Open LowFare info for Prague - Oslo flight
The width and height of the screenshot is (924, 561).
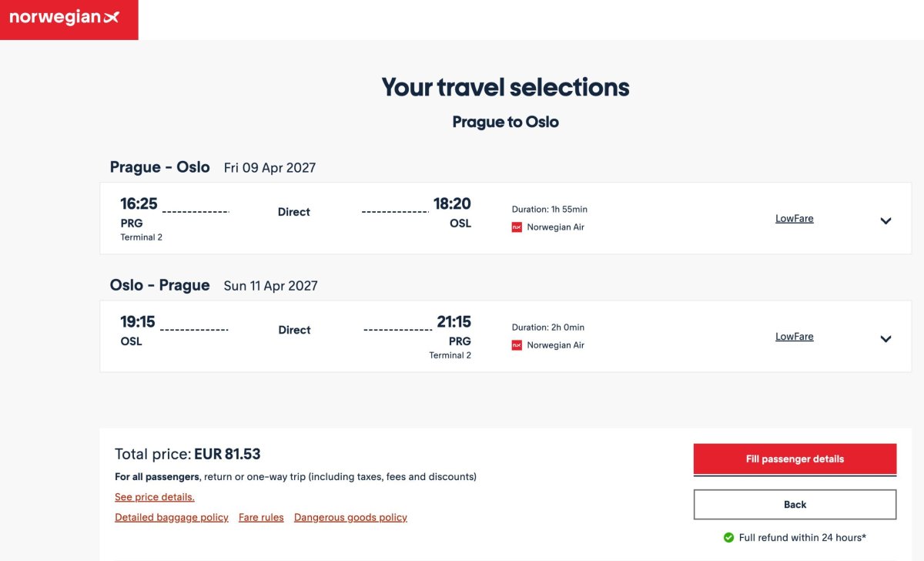click(795, 218)
